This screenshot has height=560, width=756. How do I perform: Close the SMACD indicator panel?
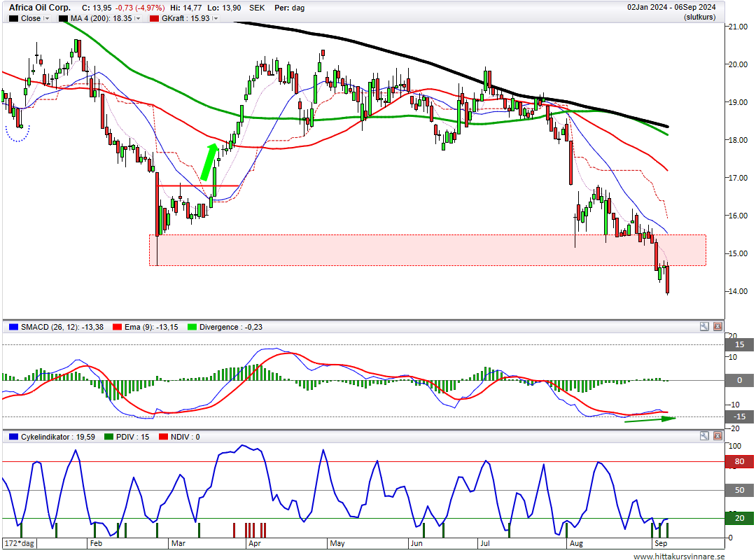[718, 326]
